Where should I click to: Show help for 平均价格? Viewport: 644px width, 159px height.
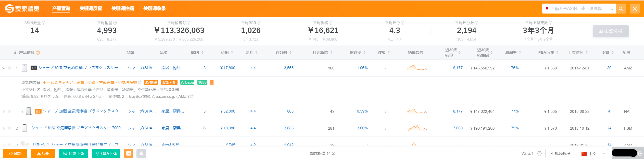(x=331, y=23)
